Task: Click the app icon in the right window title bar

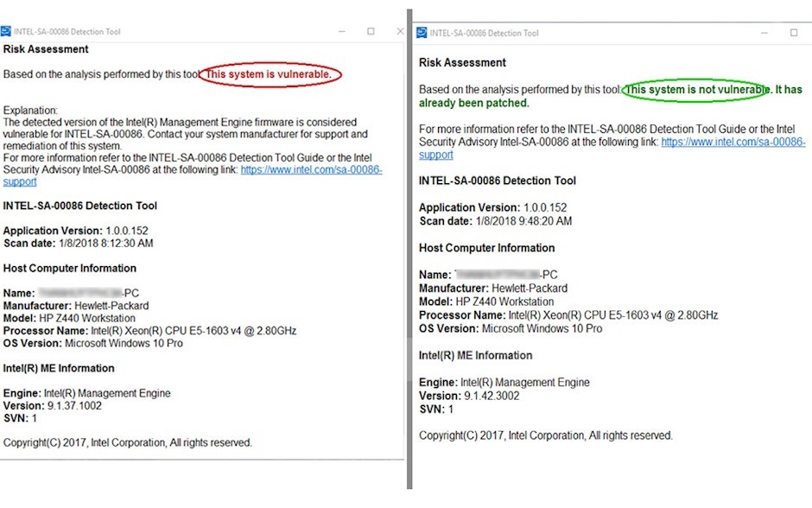Action: pyautogui.click(x=422, y=33)
